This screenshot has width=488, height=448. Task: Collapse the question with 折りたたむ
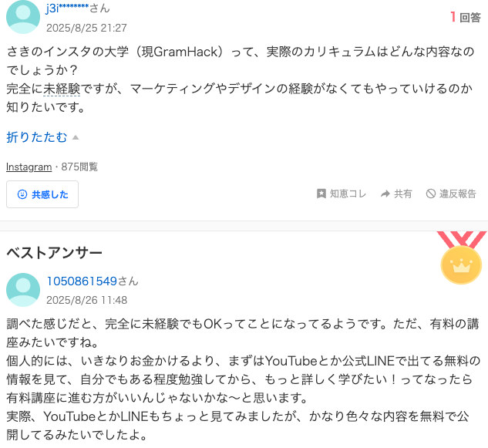click(37, 137)
